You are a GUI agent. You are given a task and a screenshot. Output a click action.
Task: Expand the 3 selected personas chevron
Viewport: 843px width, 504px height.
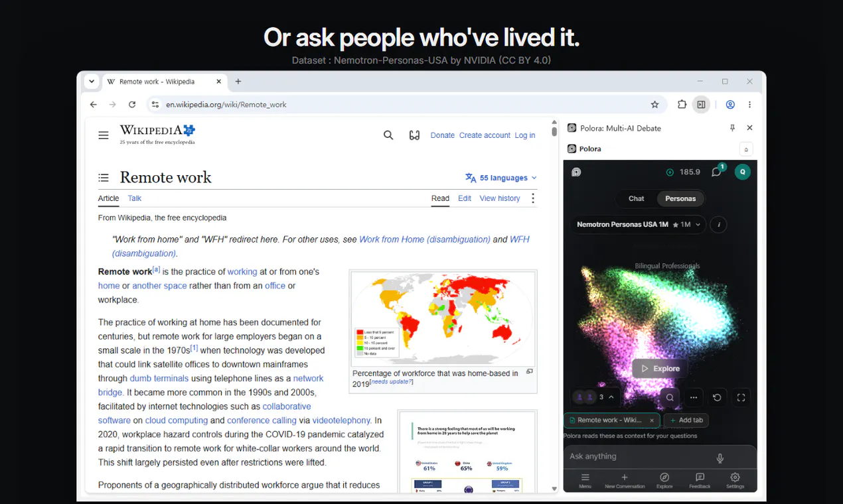[611, 397]
